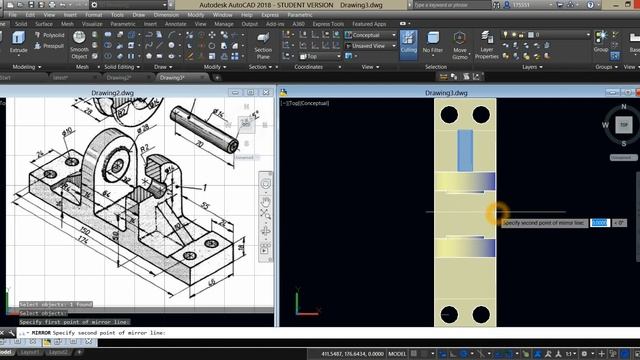Image resolution: width=640 pixels, height=360 pixels.
Task: Click the layer light bulb on/off icon
Action: pos(505,35)
